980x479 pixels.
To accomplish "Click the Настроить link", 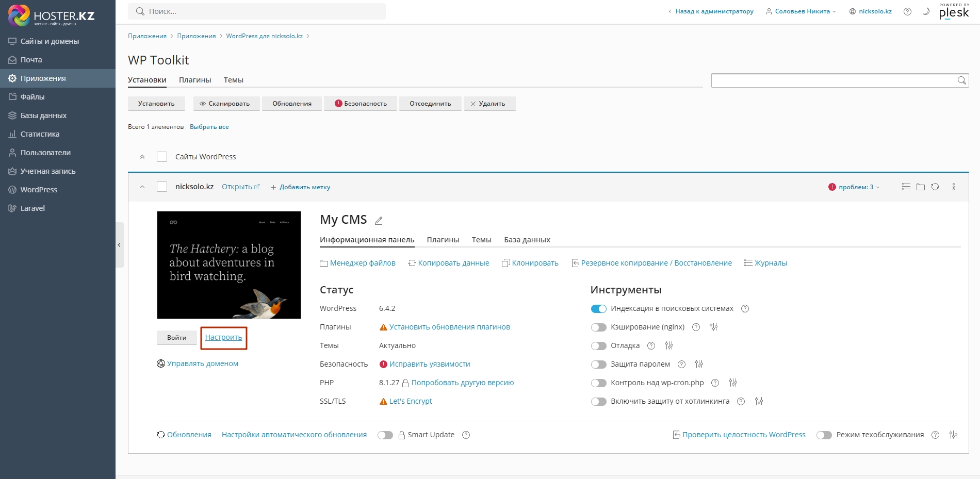I will coord(224,338).
